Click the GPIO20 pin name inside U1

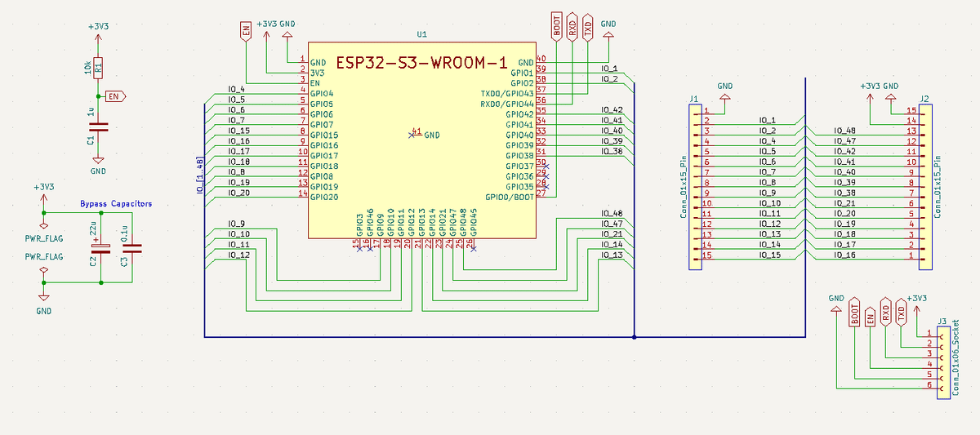324,197
